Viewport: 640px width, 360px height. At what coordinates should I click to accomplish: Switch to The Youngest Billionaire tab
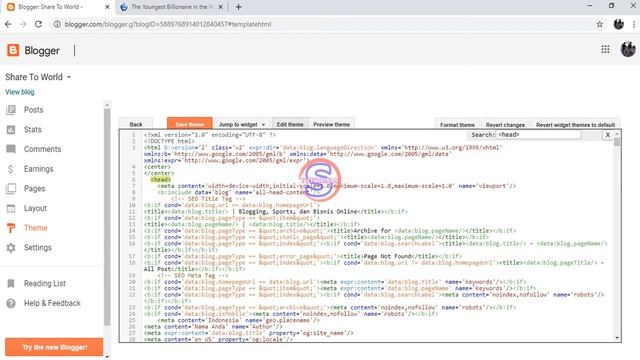tap(171, 7)
